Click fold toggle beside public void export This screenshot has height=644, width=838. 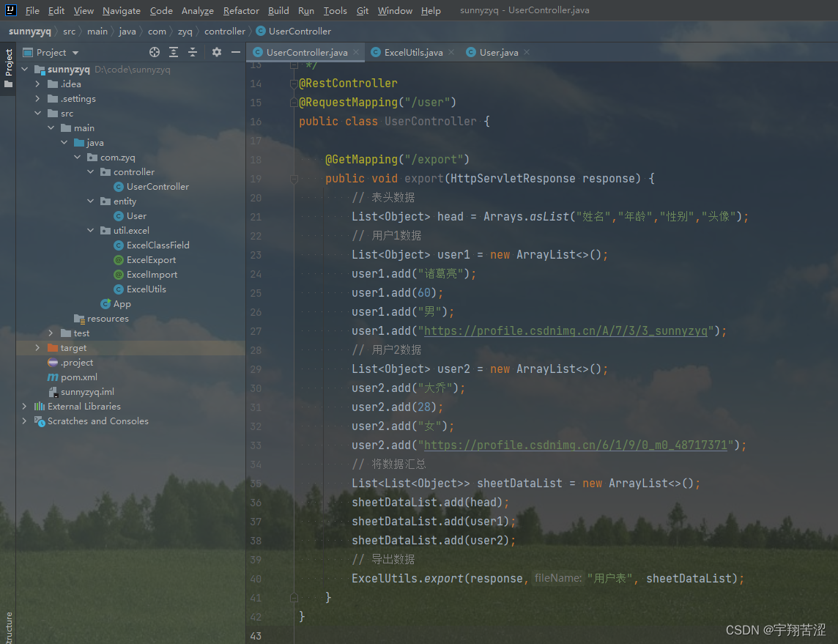(294, 179)
